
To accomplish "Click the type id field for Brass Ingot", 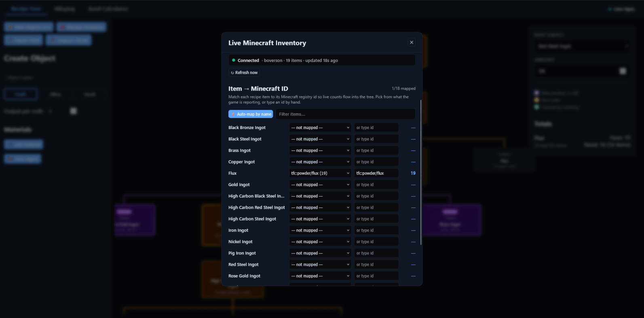I will click(376, 151).
